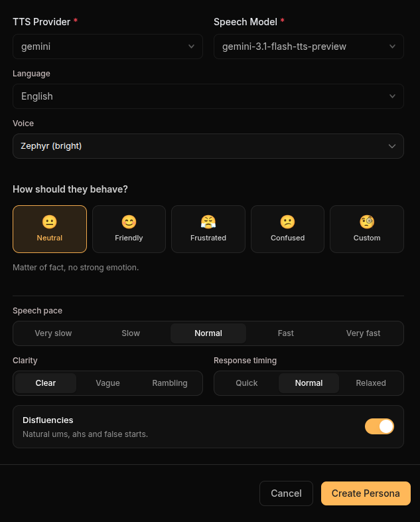Viewport: 420px width, 522px height.
Task: Click the Speech Model chevron arrow
Action: tap(392, 46)
